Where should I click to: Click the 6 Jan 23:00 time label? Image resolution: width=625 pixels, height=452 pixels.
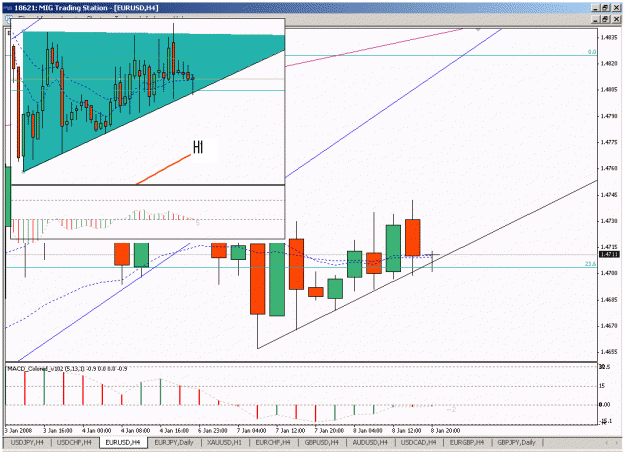[212, 430]
